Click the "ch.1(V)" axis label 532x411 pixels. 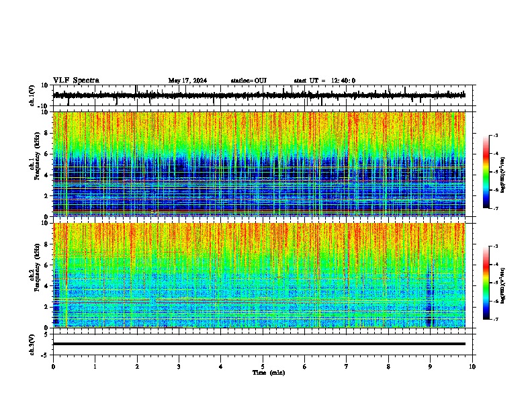32,95
